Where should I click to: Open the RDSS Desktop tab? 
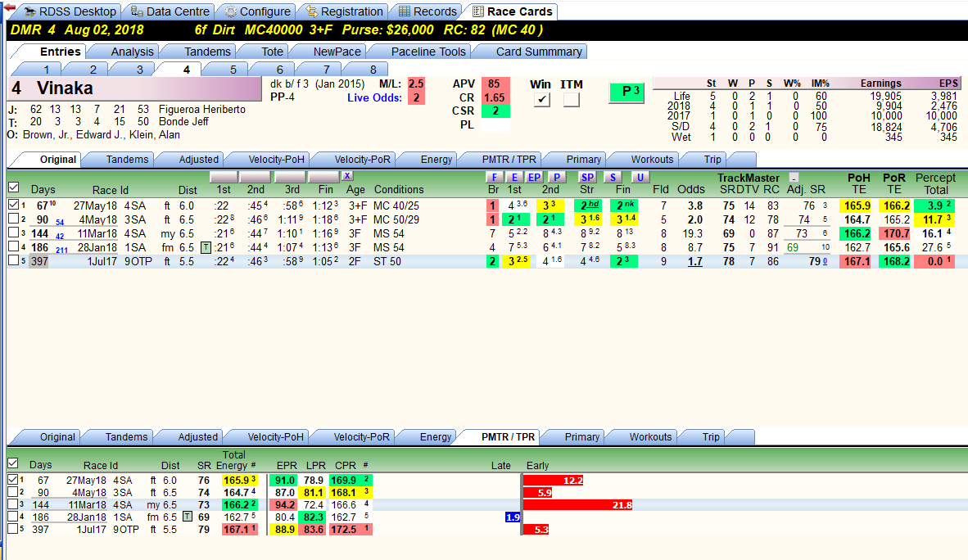pos(70,11)
